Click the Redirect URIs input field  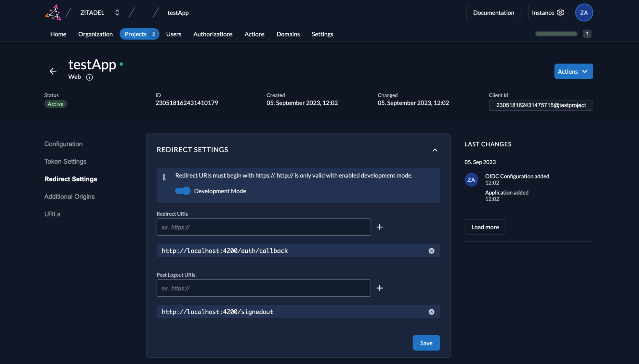[x=264, y=227]
